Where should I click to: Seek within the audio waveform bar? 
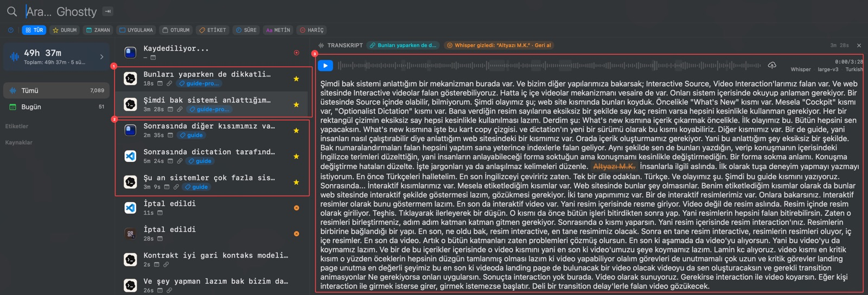point(549,66)
